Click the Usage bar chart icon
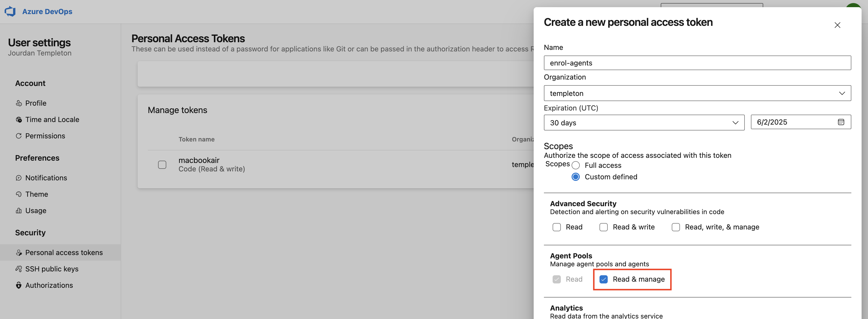 pyautogui.click(x=19, y=211)
